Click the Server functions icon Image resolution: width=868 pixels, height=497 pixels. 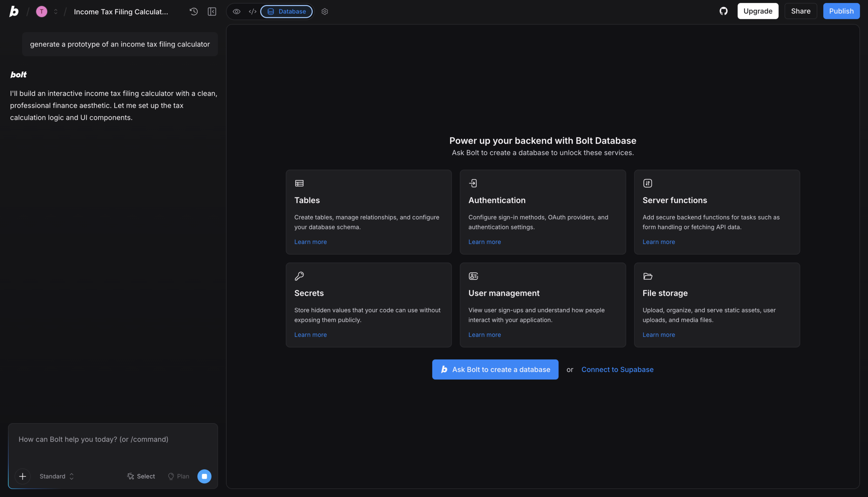coord(647,183)
